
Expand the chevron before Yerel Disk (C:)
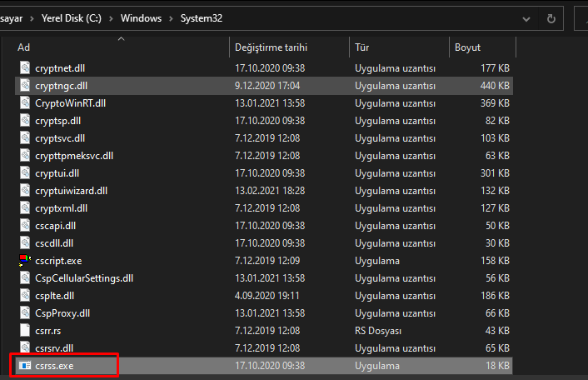click(32, 18)
